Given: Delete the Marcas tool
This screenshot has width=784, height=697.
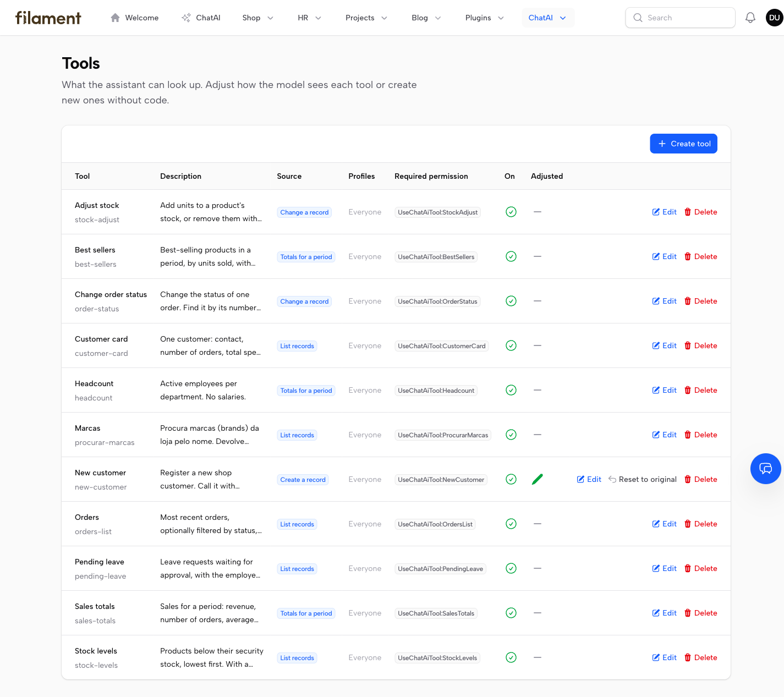Looking at the screenshot, I should click(700, 435).
